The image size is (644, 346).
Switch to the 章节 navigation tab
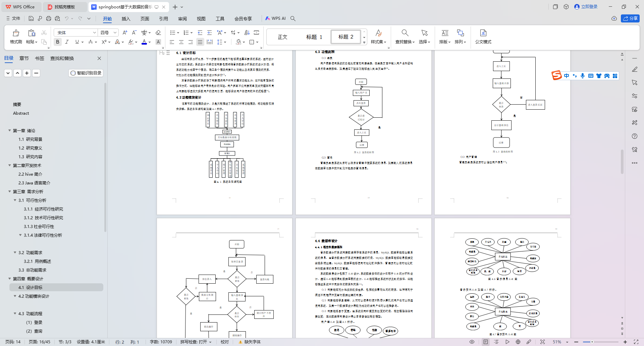(24, 58)
